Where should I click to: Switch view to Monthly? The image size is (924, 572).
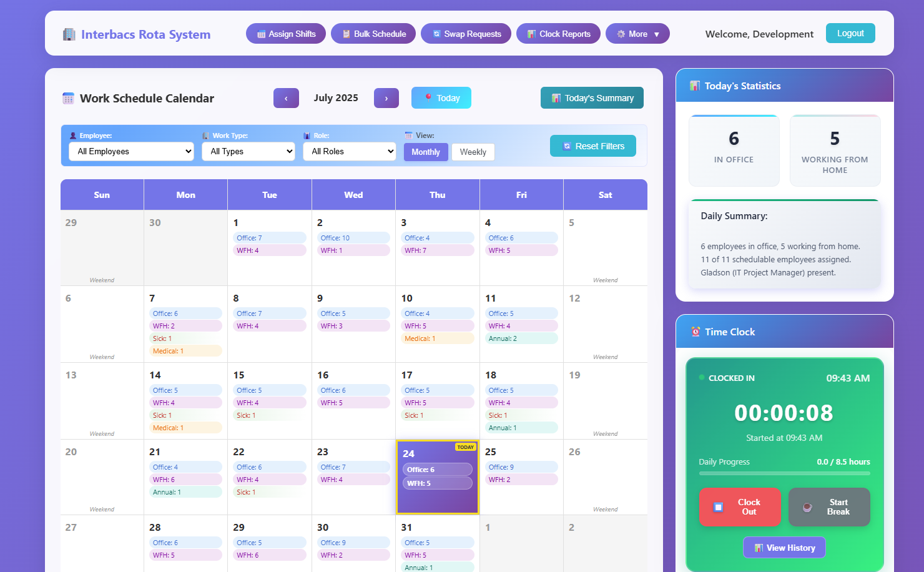point(426,152)
